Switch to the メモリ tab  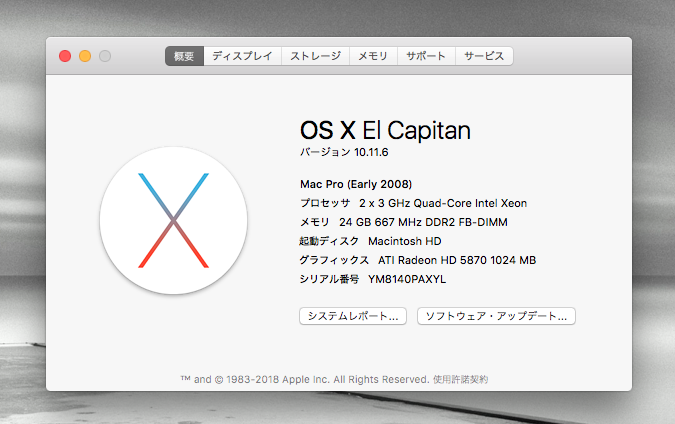pyautogui.click(x=373, y=56)
